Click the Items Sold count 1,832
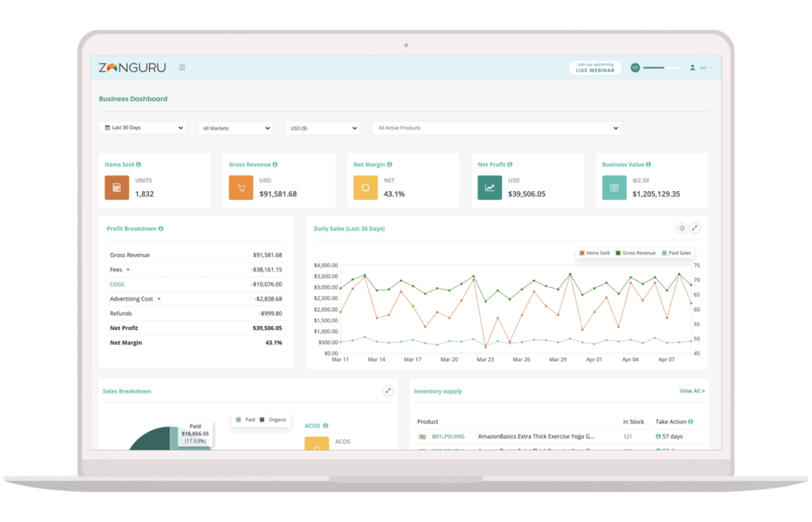The image size is (812, 522). click(x=144, y=194)
